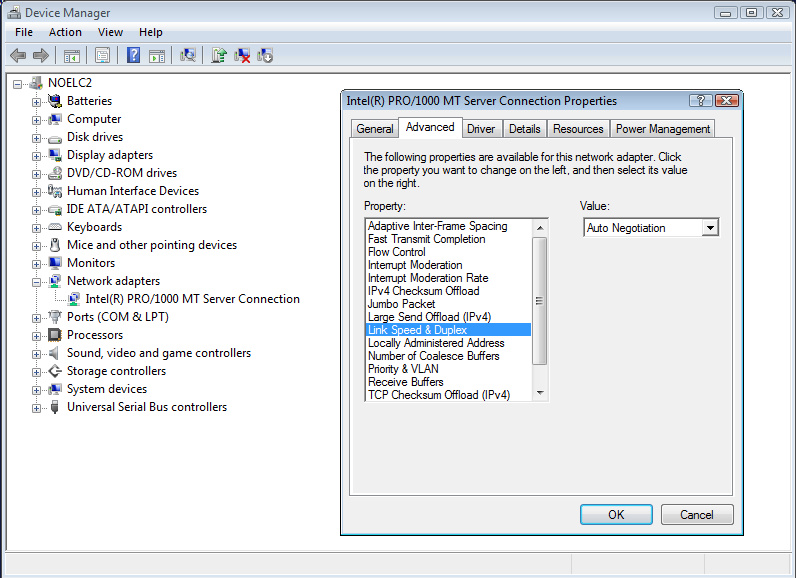Click the Storage controllers category icon

pos(55,371)
